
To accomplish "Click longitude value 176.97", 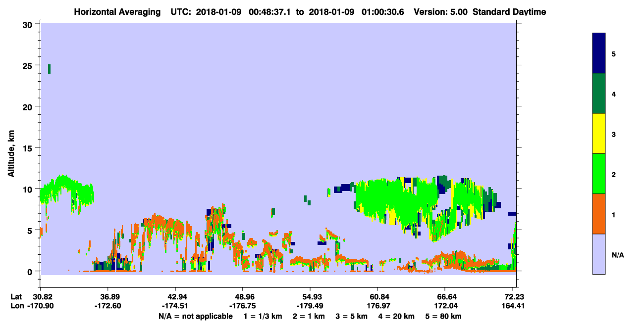I will point(377,306).
